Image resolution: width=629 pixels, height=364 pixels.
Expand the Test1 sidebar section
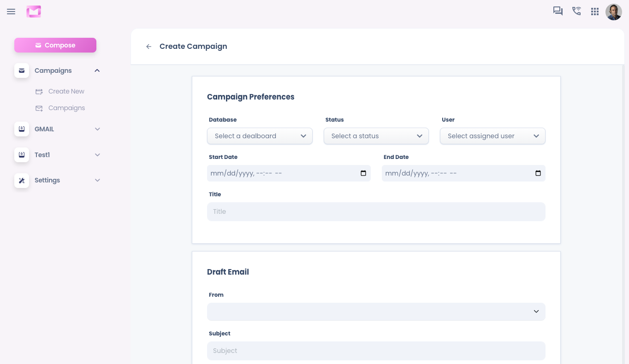pos(97,155)
